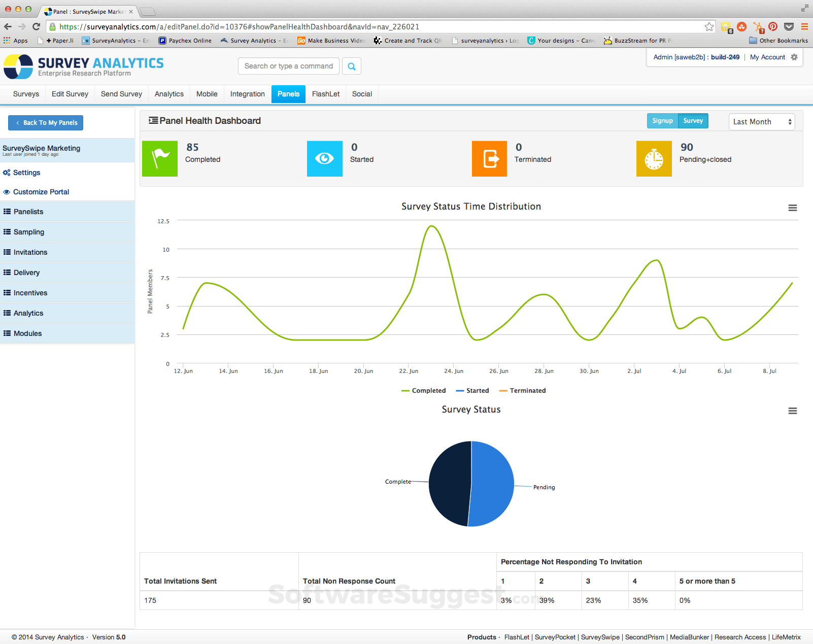Toggle the Started series in the chart legend

tap(472, 390)
